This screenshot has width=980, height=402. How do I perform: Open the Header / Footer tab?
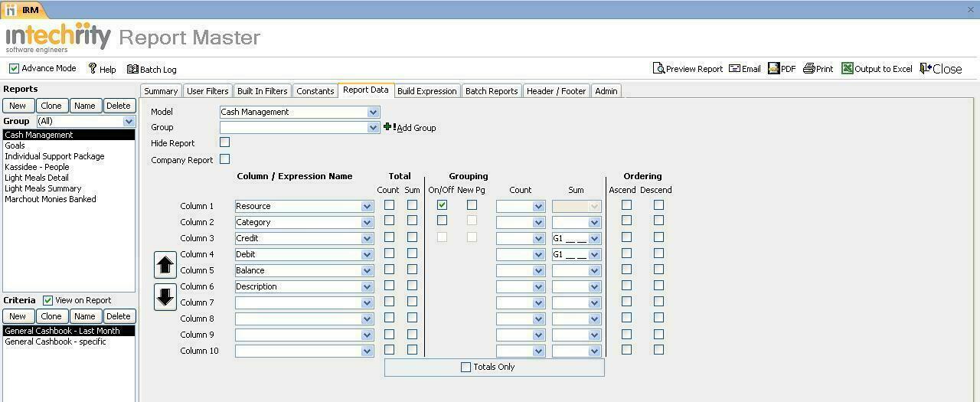tap(557, 91)
